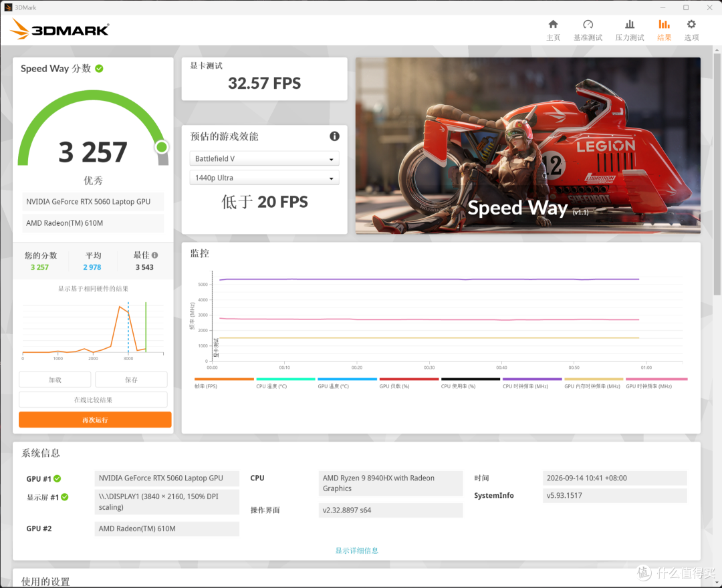Click the DISPLAY1 3840 × 2160 display field
This screenshot has width=722, height=588.
pos(166,502)
